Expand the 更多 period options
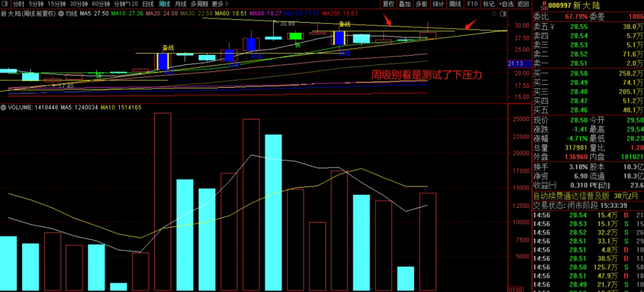 (219, 5)
